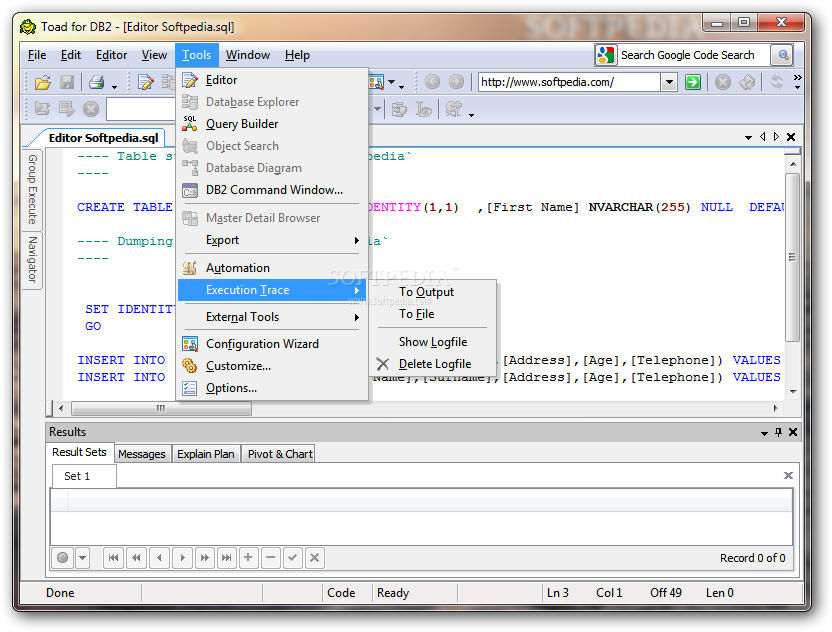The width and height of the screenshot is (832, 632).
Task: Click the Print icon in toolbar
Action: point(97,82)
